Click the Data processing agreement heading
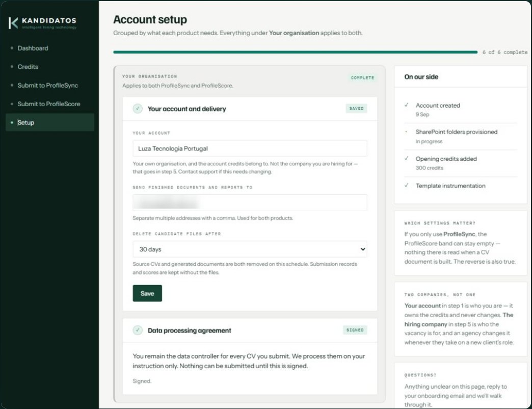Image resolution: width=532 pixels, height=409 pixels. click(190, 330)
